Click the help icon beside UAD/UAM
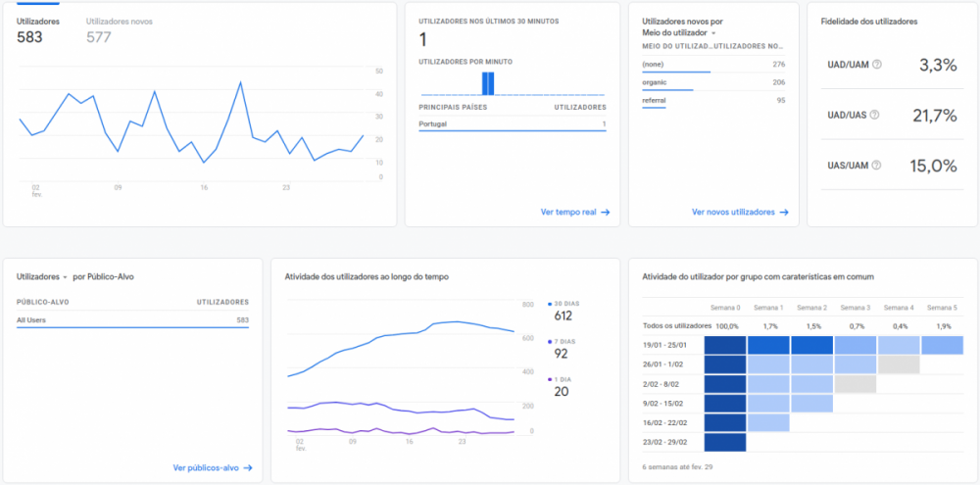Image resolution: width=980 pixels, height=485 pixels. click(877, 65)
